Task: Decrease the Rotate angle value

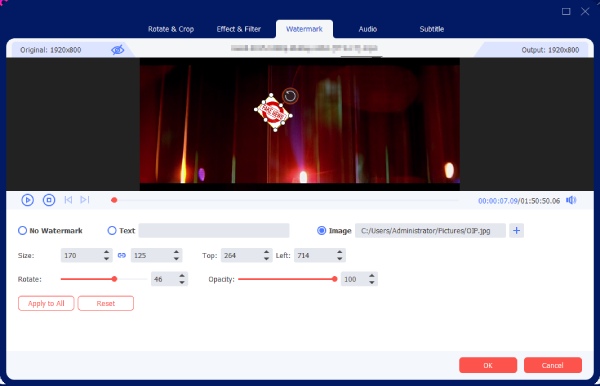Action: click(182, 282)
